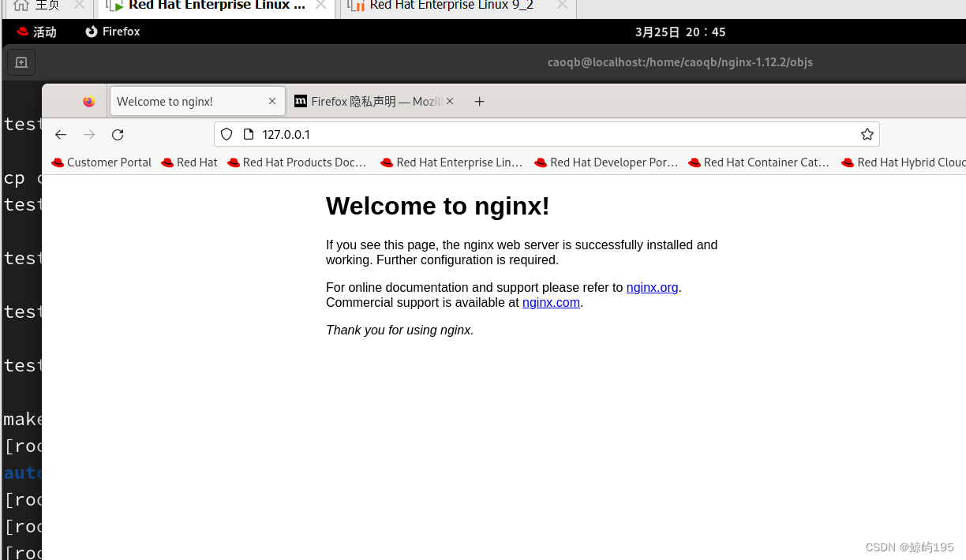Close the 主页 tab in VMware
Viewport: 966px width, 560px height.
point(79,5)
